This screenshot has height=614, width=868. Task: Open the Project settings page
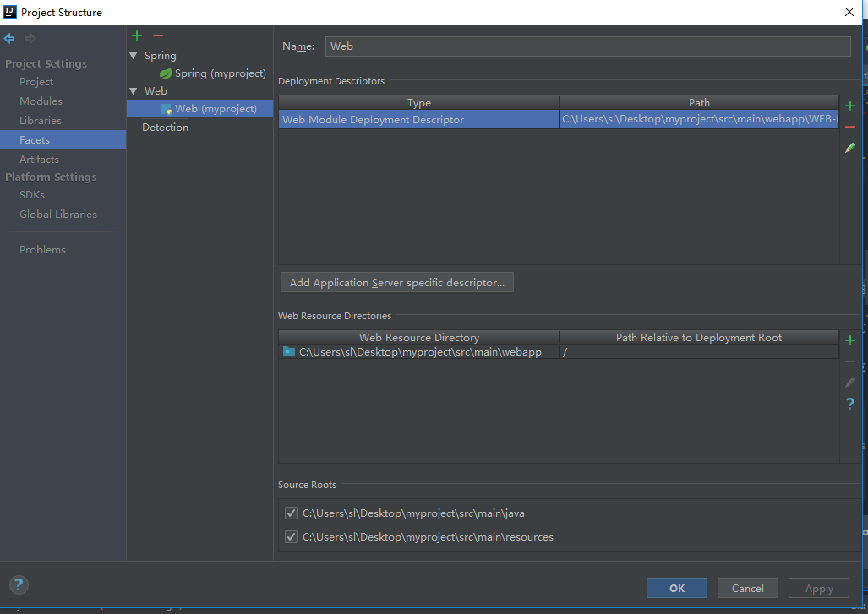36,81
